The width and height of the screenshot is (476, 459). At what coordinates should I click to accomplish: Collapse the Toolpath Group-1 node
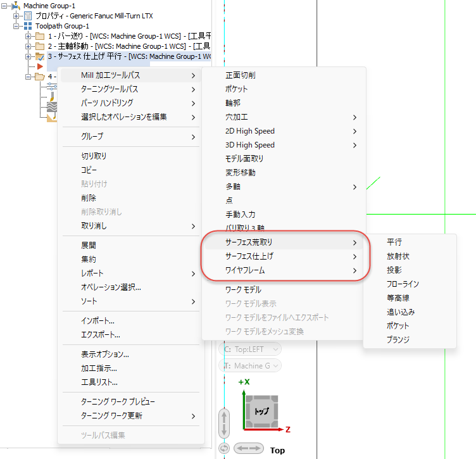click(x=16, y=26)
